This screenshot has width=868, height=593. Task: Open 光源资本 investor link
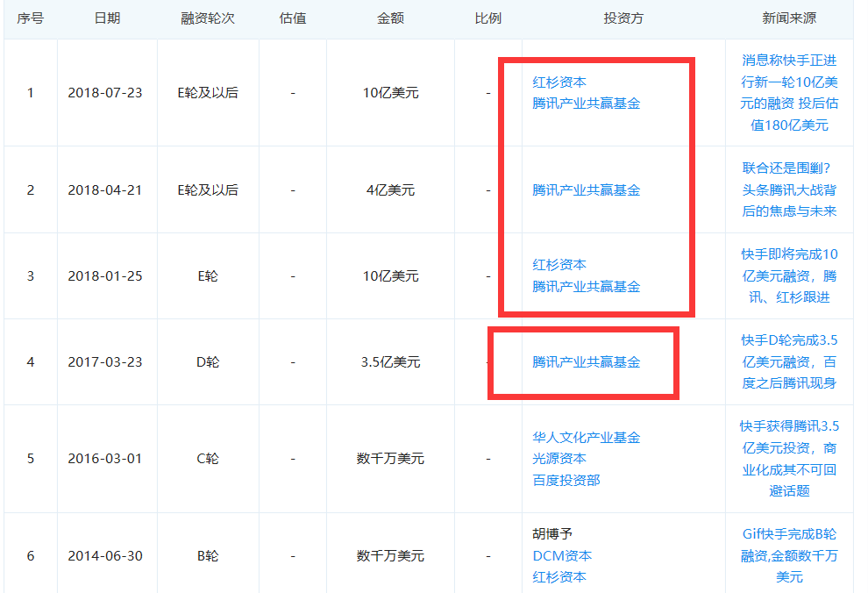559,459
